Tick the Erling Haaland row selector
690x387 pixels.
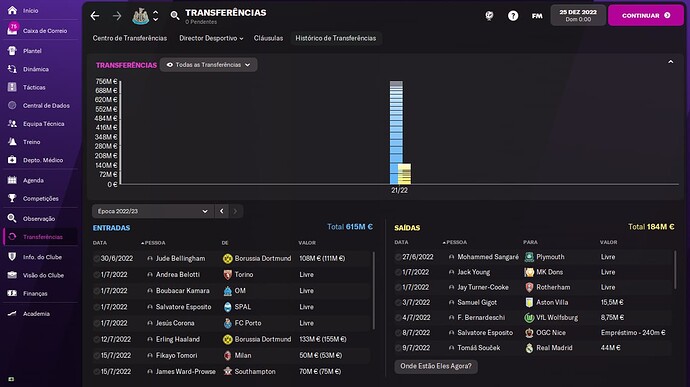click(96, 339)
